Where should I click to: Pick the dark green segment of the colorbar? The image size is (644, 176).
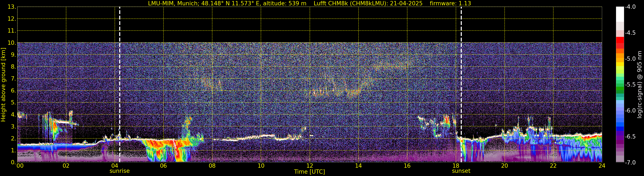tap(620, 92)
